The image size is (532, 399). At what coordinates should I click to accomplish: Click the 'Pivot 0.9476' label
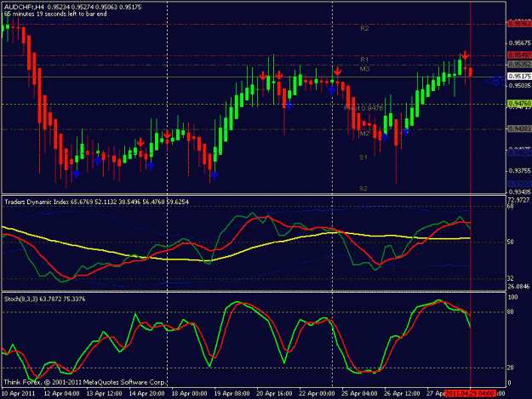pyautogui.click(x=363, y=108)
